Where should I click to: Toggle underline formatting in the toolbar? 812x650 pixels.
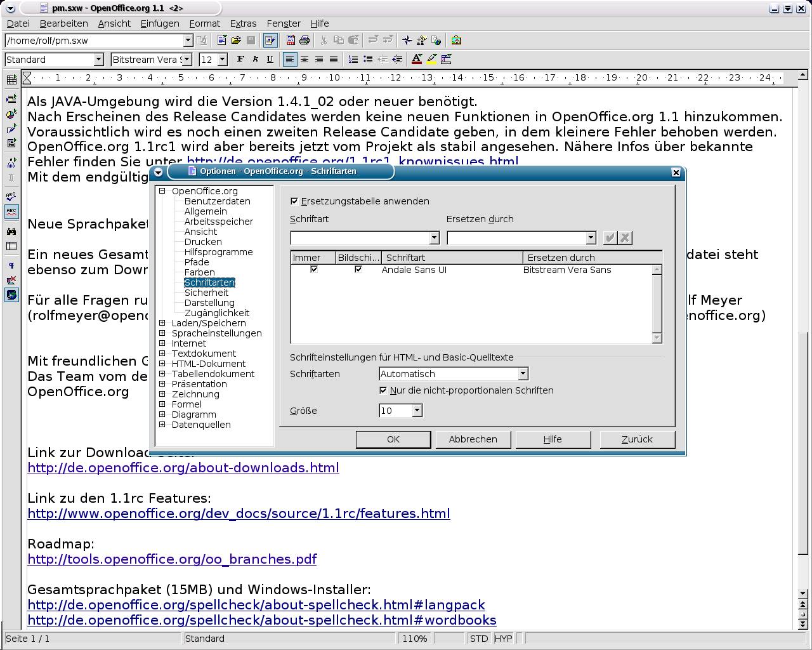tap(270, 59)
